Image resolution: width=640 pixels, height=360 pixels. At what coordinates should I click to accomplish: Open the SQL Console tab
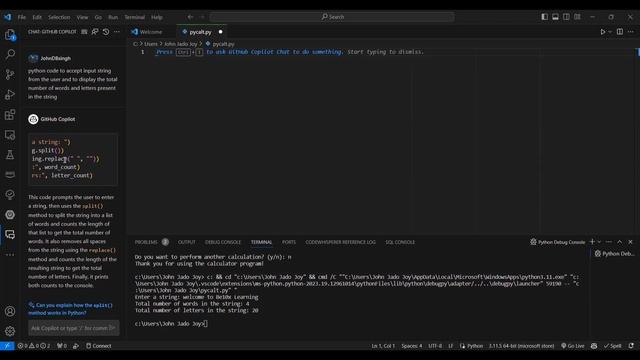400,242
